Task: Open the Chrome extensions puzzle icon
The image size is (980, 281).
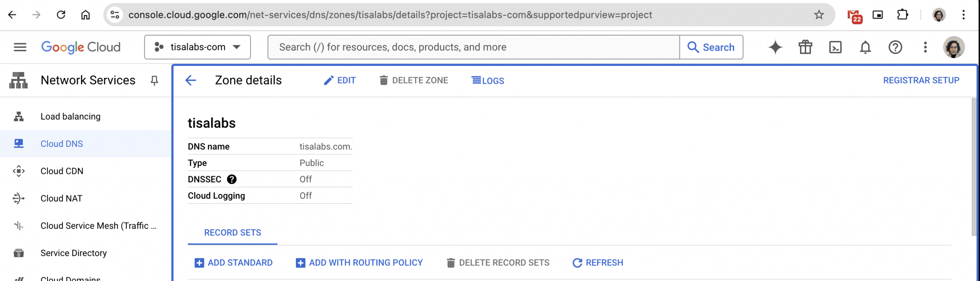Action: 902,15
